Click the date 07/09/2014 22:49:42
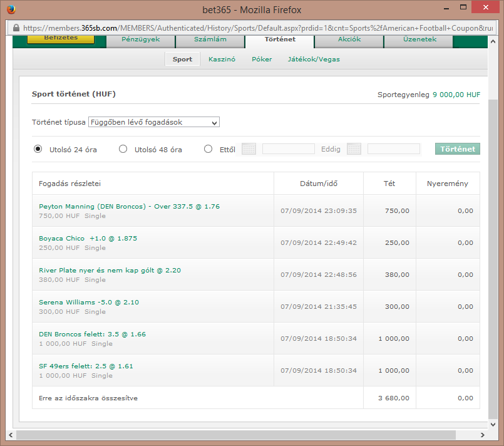The height and width of the screenshot is (446, 504). click(319, 242)
